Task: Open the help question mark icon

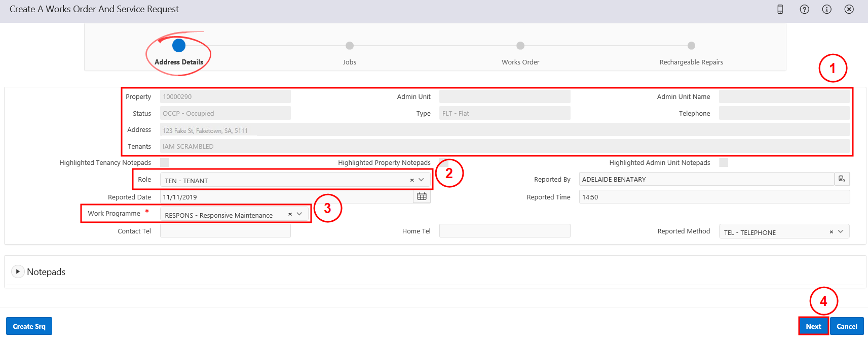Action: [x=804, y=9]
